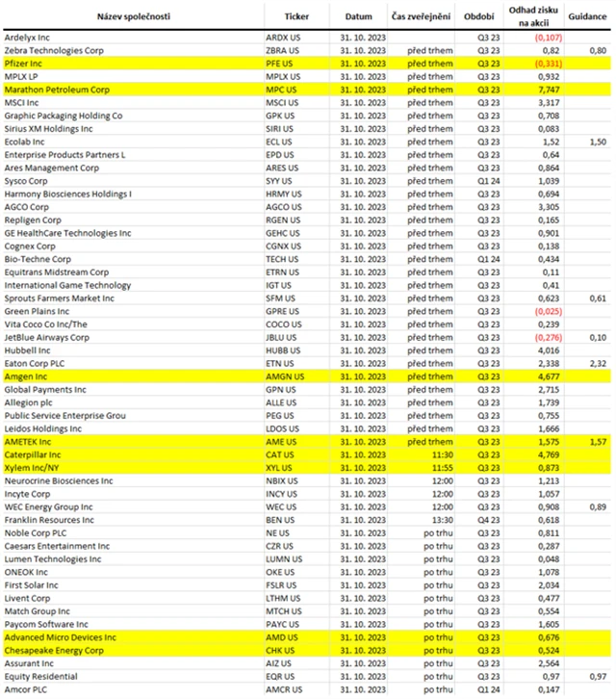Image resolution: width=616 pixels, height=699 pixels.
Task: Click the 'Čas zveřejnění' column header
Action: tap(421, 16)
